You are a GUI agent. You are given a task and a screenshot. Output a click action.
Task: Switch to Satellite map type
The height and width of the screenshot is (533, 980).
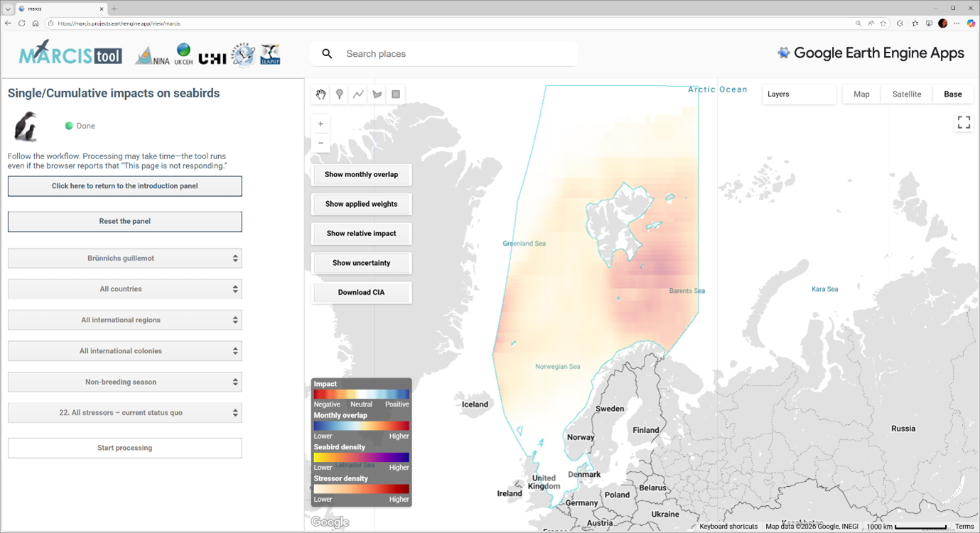906,95
